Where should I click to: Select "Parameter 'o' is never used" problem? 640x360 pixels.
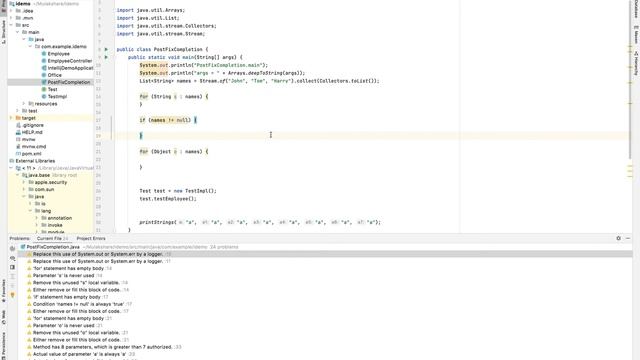pyautogui.click(x=63, y=325)
